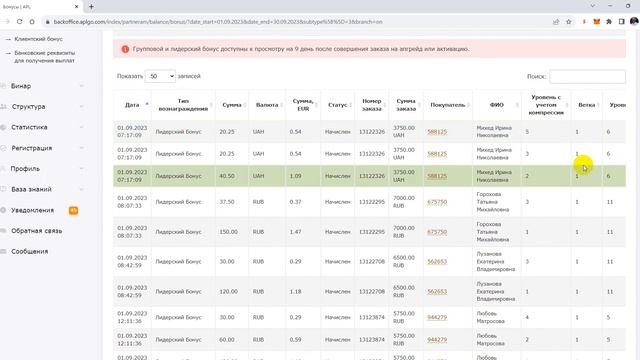Open buyer 675750 link in 150.00 row

click(437, 232)
